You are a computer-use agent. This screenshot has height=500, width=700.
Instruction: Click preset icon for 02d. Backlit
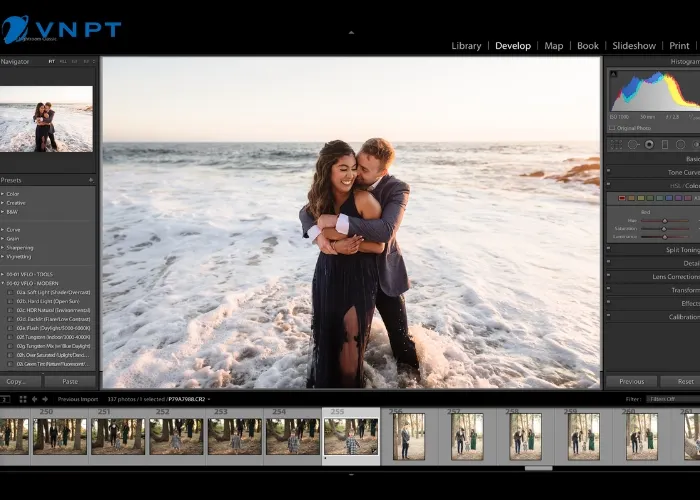[x=10, y=319]
